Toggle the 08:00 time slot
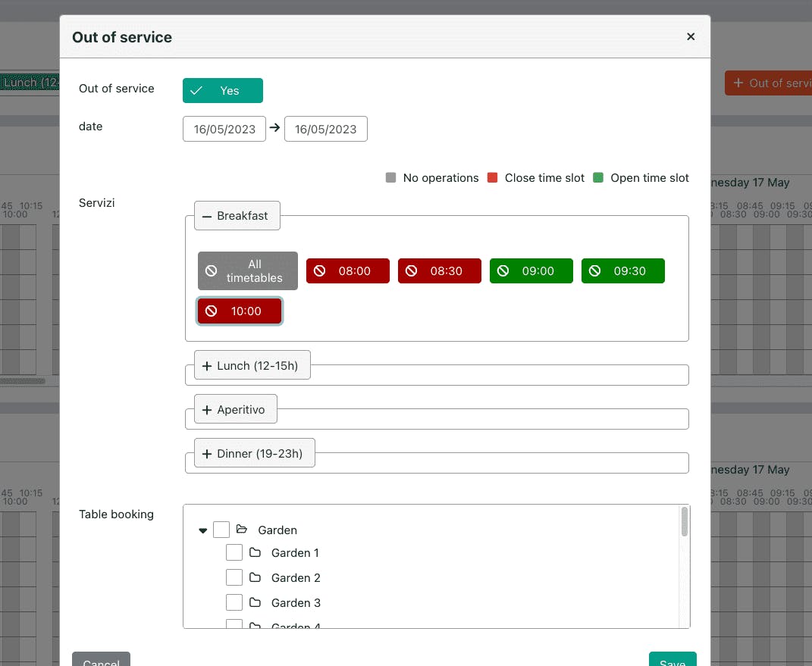The width and height of the screenshot is (812, 666). point(347,270)
